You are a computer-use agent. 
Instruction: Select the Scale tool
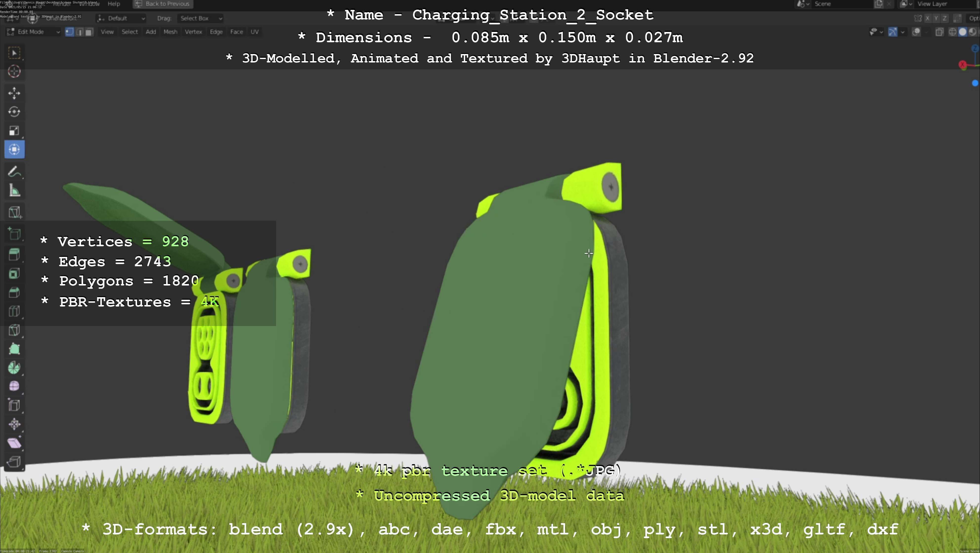point(14,131)
